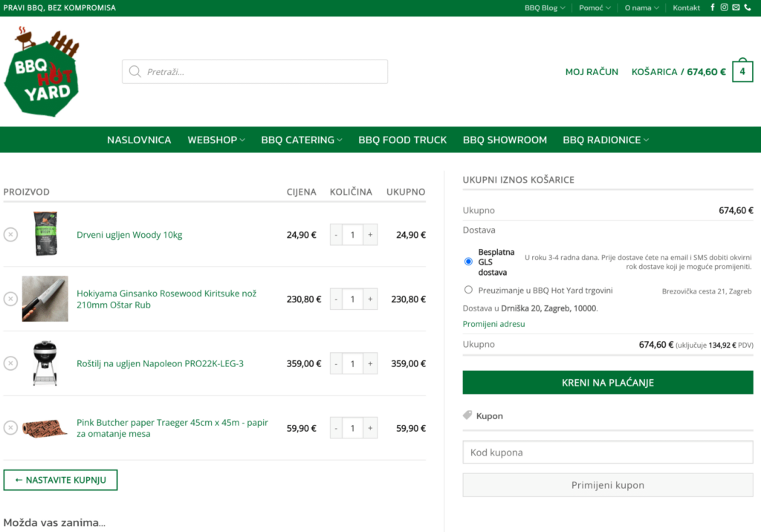Click the phone icon in top bar

coord(748,7)
